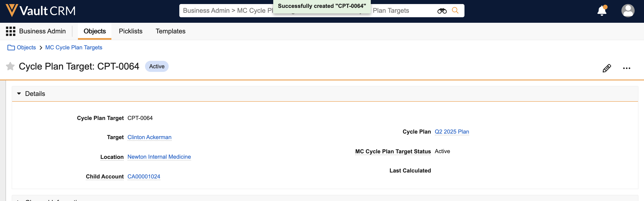This screenshot has height=201, width=644.
Task: Select the Objects tab
Action: click(x=95, y=31)
